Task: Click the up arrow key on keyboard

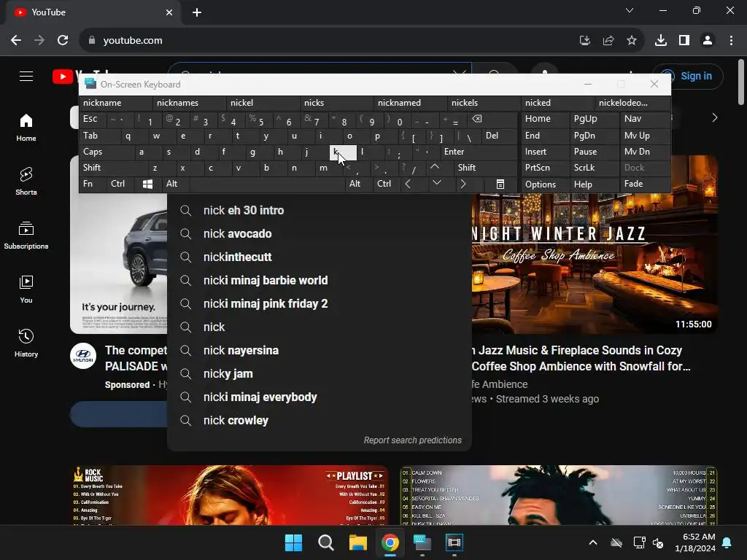Action: tap(435, 167)
